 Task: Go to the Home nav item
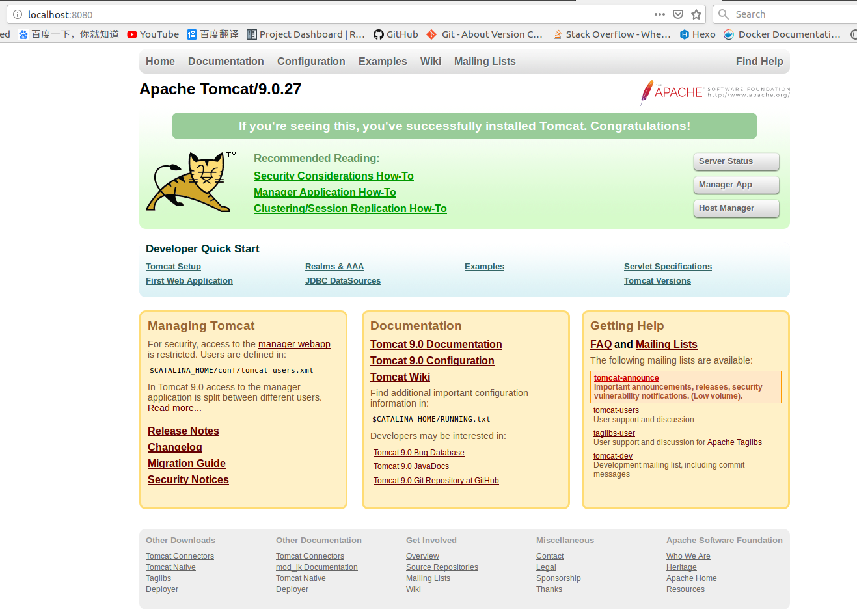160,61
